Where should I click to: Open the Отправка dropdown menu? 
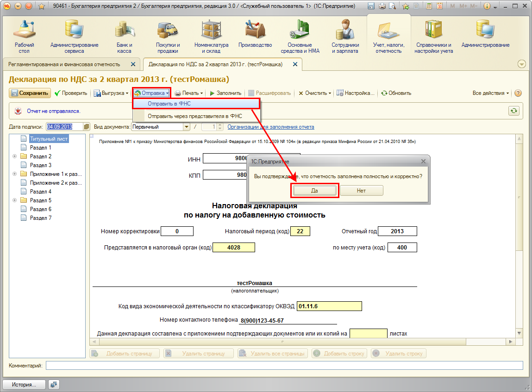[x=151, y=93]
